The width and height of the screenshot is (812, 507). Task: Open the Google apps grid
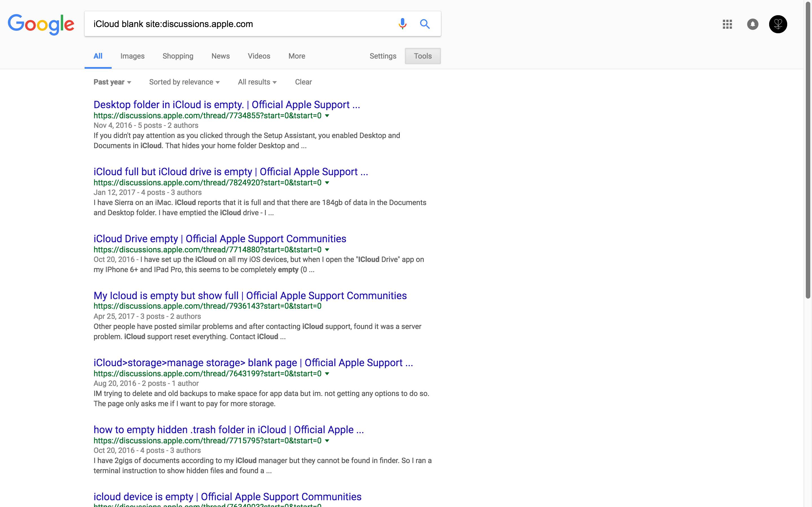click(727, 24)
